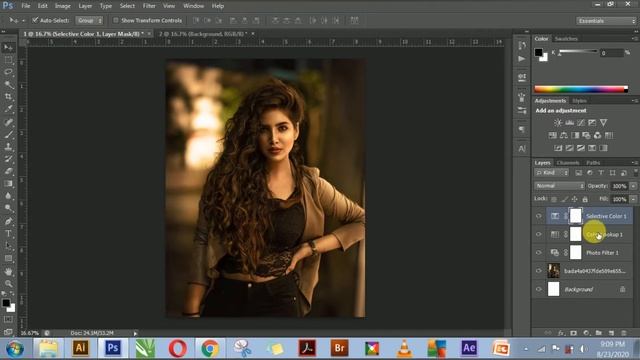The width and height of the screenshot is (640, 360).
Task: Add a Photo Filter adjustment
Action: (x=587, y=135)
